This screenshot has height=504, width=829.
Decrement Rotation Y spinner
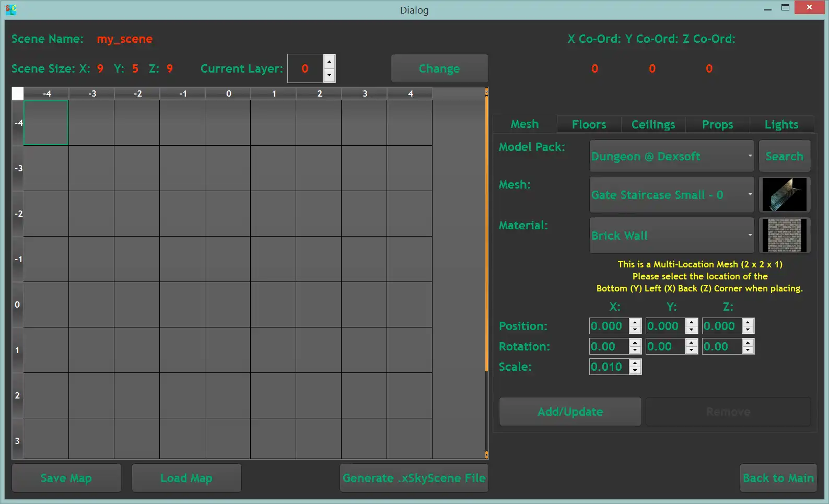(x=692, y=350)
